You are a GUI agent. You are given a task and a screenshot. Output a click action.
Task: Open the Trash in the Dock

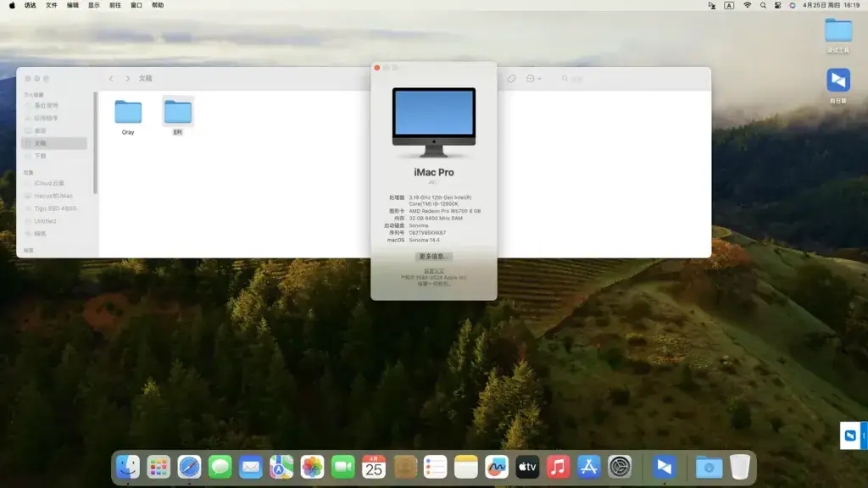(739, 467)
